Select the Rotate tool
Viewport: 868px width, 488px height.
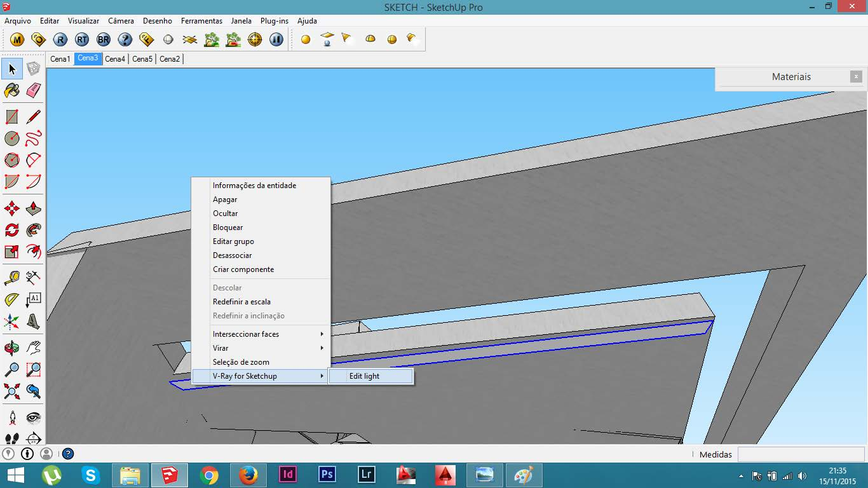12,230
